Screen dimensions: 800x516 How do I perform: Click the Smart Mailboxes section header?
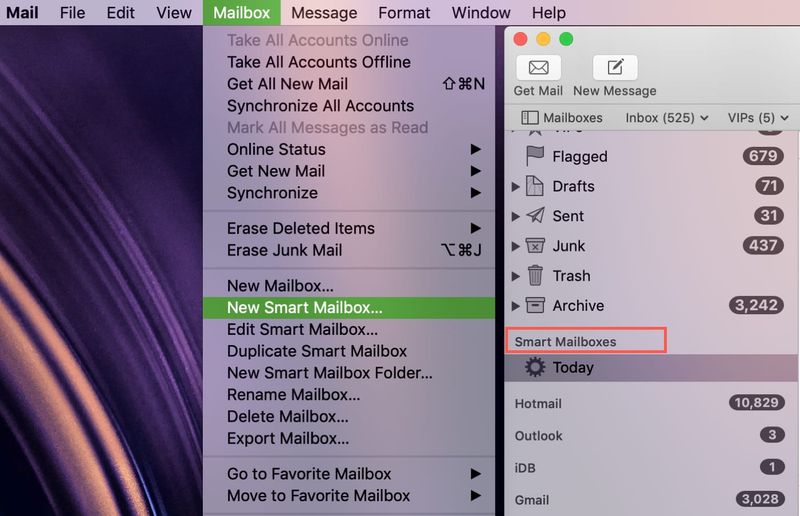click(x=565, y=341)
